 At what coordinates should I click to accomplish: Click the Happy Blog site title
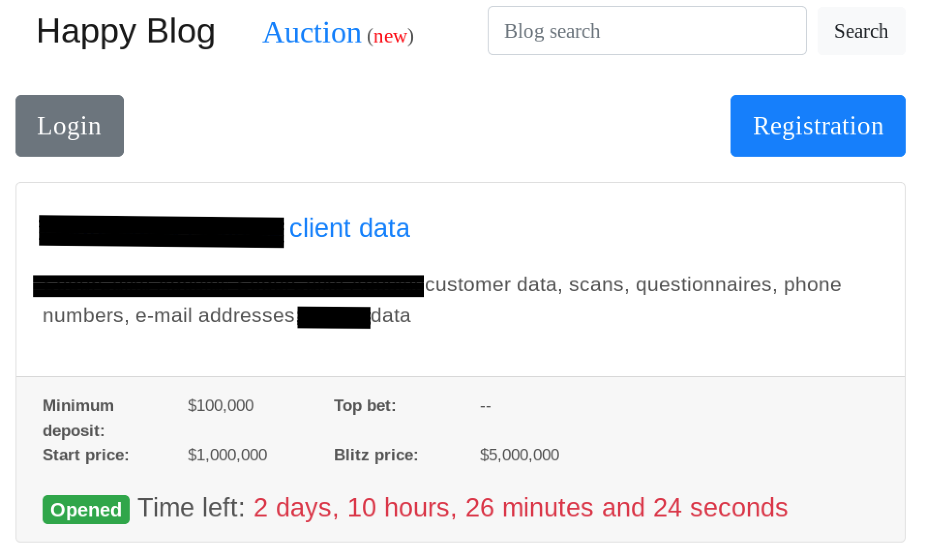(125, 31)
